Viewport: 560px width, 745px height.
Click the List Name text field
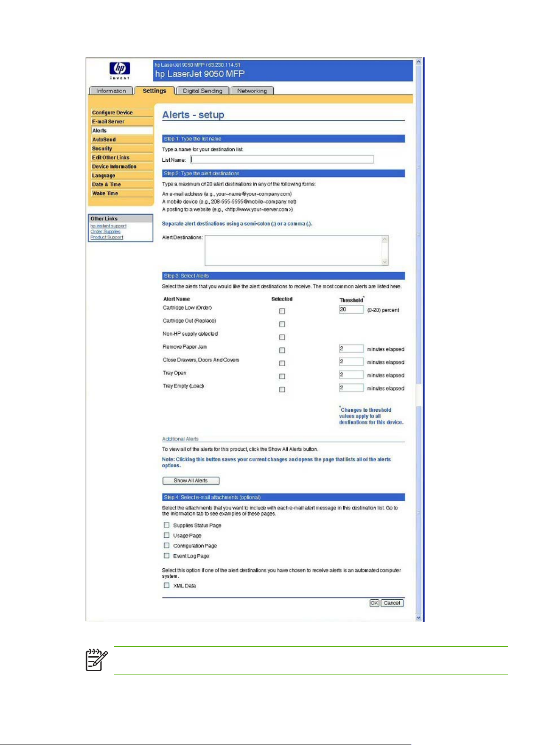(x=282, y=159)
